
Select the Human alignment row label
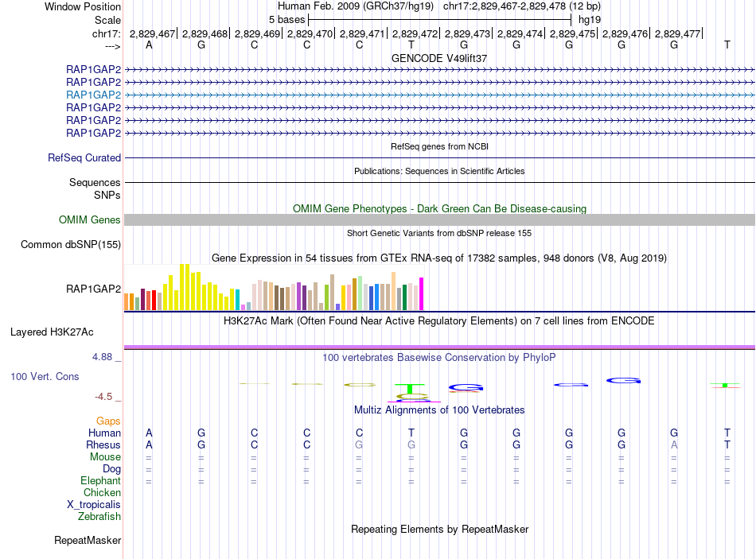click(104, 433)
